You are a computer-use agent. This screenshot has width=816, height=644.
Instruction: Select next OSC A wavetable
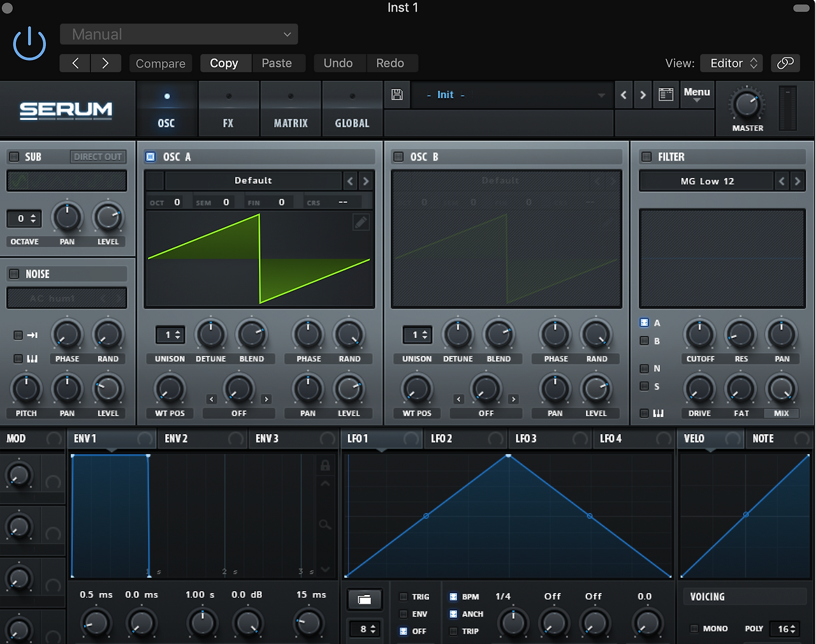click(x=366, y=181)
